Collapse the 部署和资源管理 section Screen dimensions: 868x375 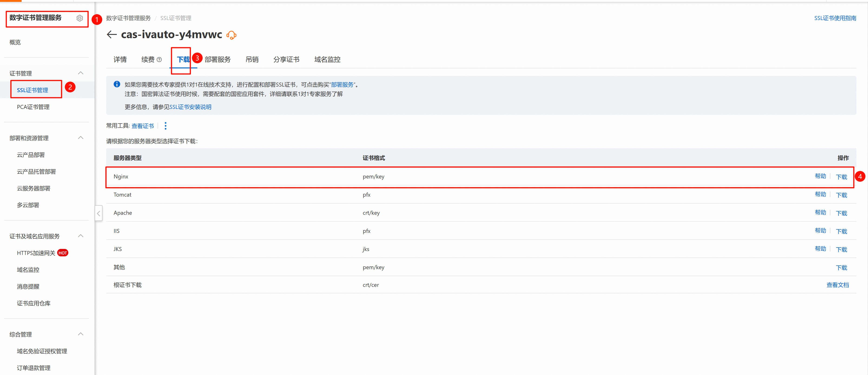(81, 138)
